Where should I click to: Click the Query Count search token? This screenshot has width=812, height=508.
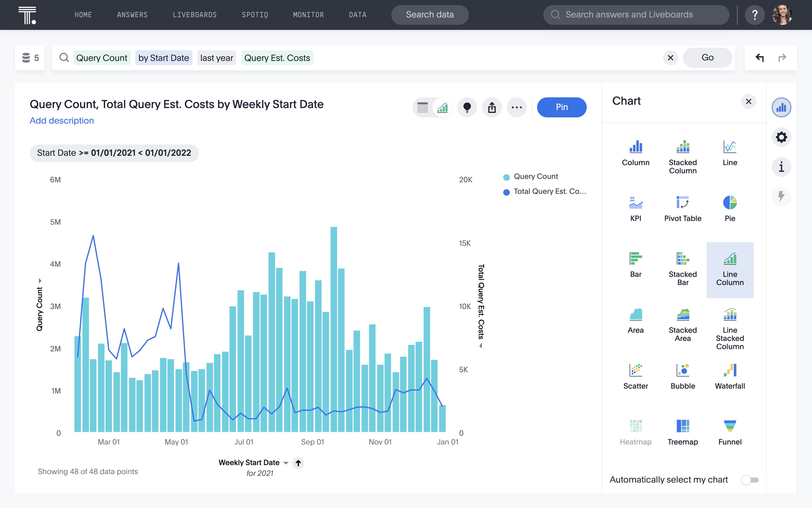102,58
